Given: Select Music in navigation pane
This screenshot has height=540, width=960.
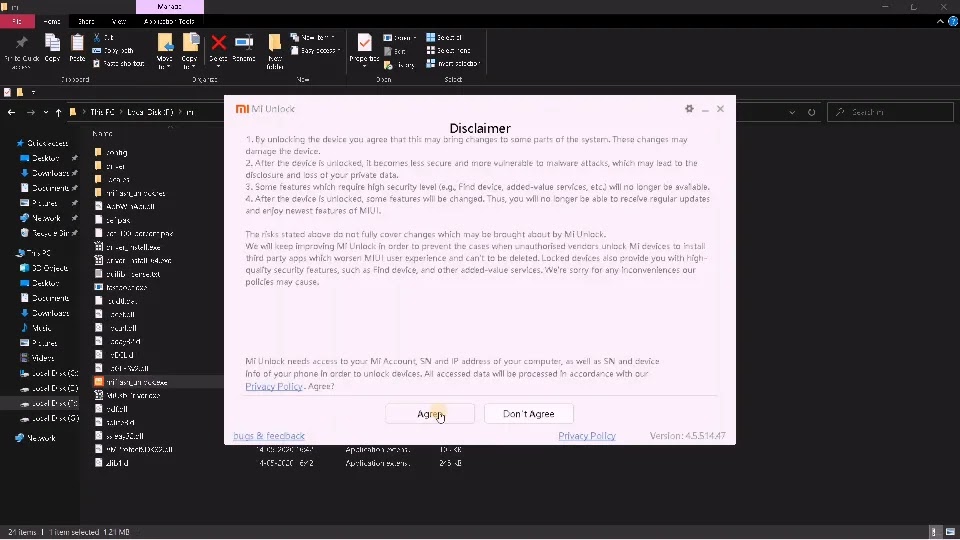Looking at the screenshot, I should click(x=37, y=328).
